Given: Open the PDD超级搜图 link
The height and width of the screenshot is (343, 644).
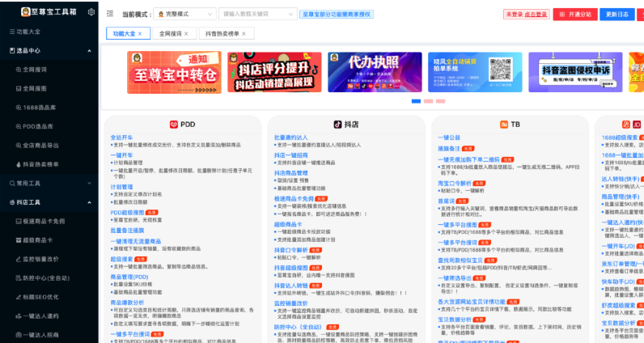Looking at the screenshot, I should click(x=127, y=213).
